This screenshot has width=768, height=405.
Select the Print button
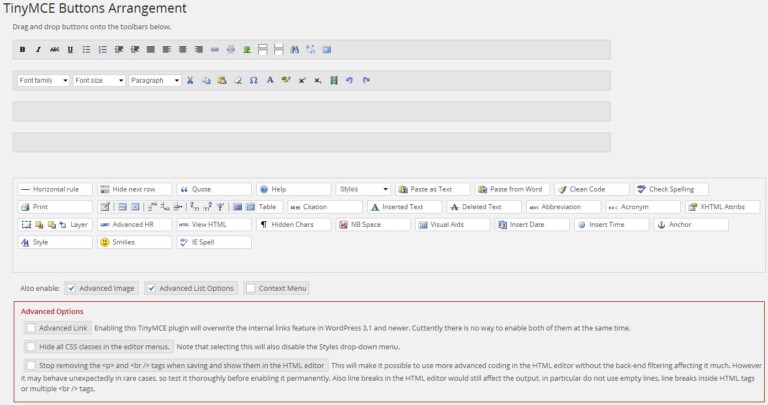(x=55, y=207)
